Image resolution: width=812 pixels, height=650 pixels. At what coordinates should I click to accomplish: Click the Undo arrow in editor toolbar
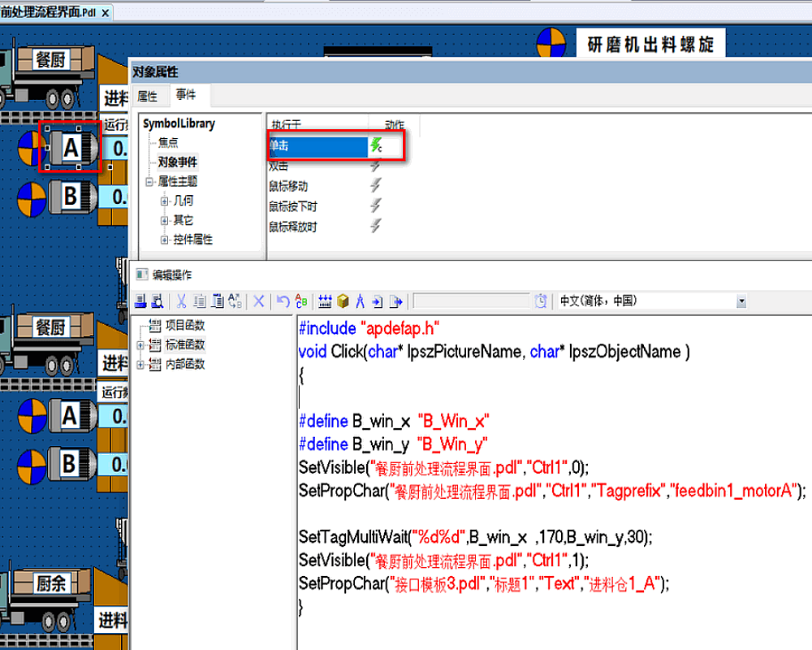283,301
